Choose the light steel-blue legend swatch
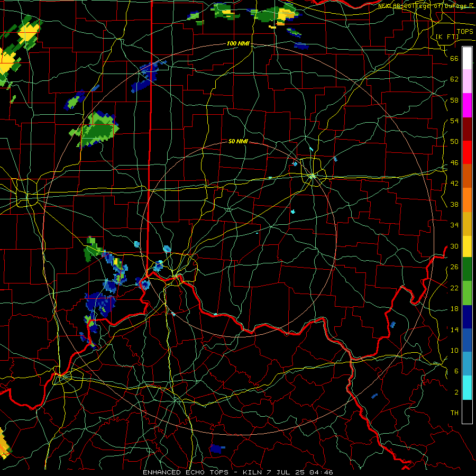The height and width of the screenshot is (476, 476). point(467,364)
